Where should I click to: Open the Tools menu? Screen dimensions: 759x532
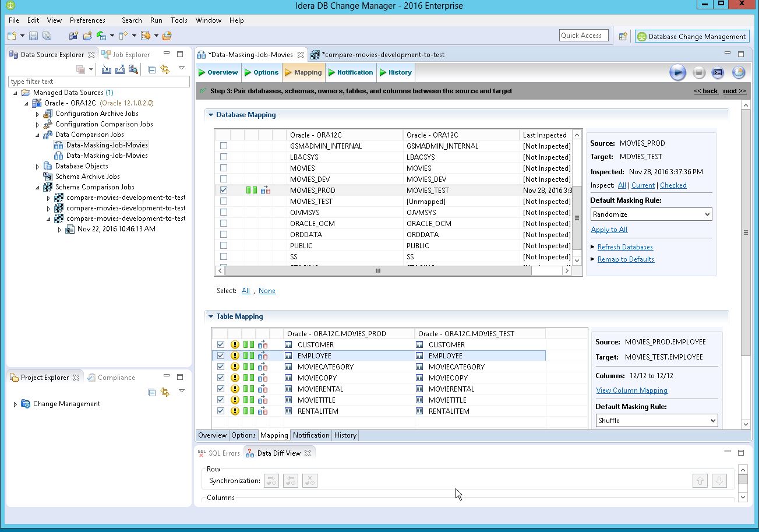179,20
